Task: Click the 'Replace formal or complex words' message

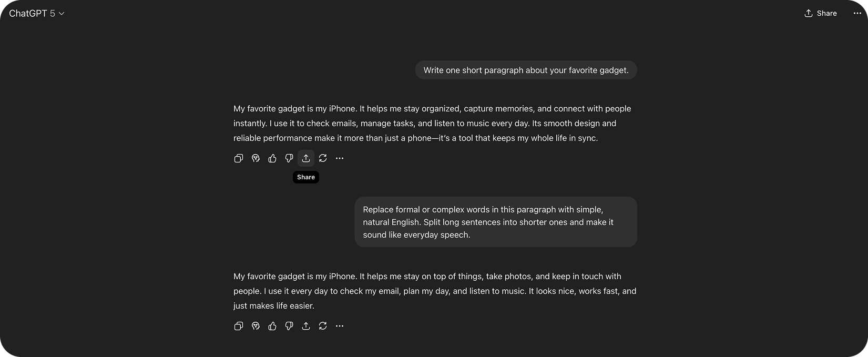Action: 495,222
